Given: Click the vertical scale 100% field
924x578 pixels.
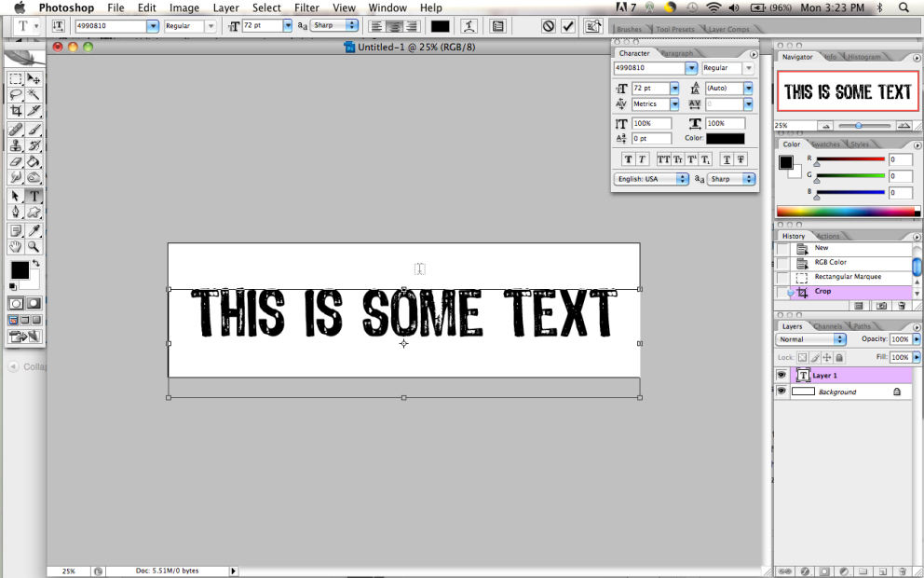Looking at the screenshot, I should pyautogui.click(x=651, y=123).
